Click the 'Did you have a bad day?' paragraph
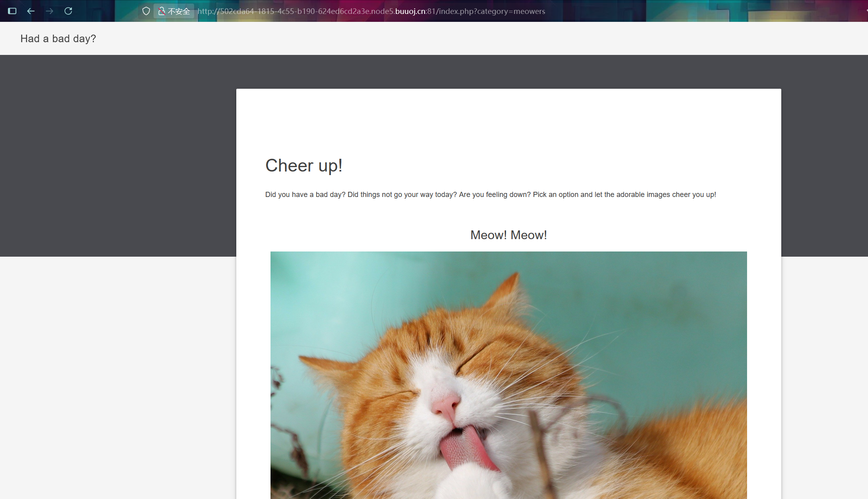This screenshot has height=499, width=868. (x=490, y=195)
